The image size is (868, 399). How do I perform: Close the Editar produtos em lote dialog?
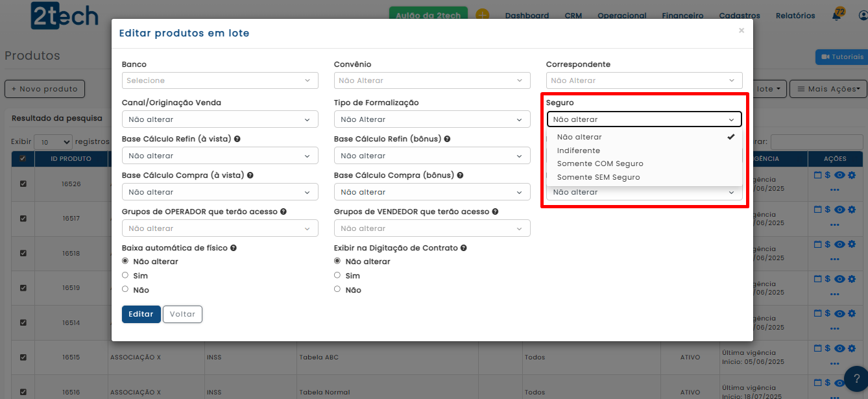(x=741, y=30)
